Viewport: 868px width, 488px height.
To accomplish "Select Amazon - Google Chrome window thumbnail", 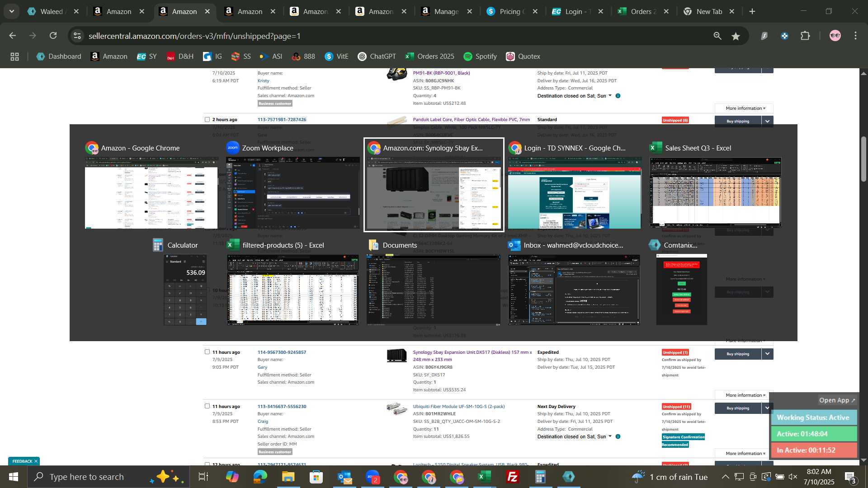I will (x=151, y=186).
